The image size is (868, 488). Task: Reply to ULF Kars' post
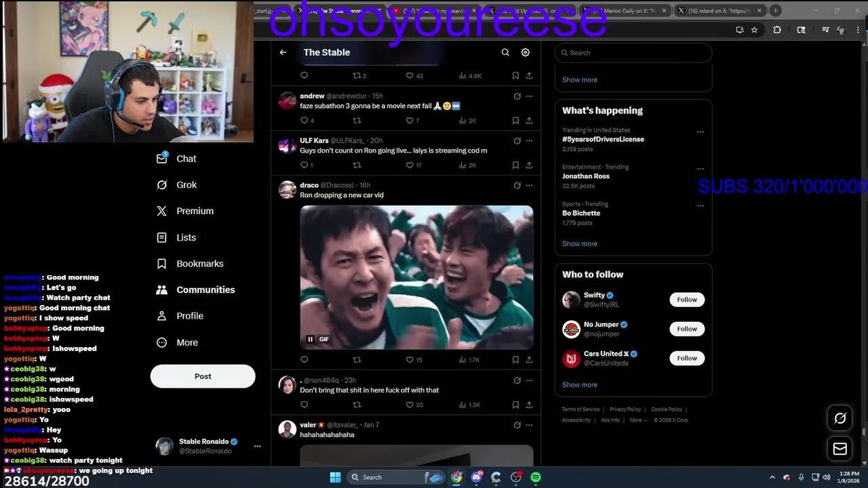pos(304,165)
